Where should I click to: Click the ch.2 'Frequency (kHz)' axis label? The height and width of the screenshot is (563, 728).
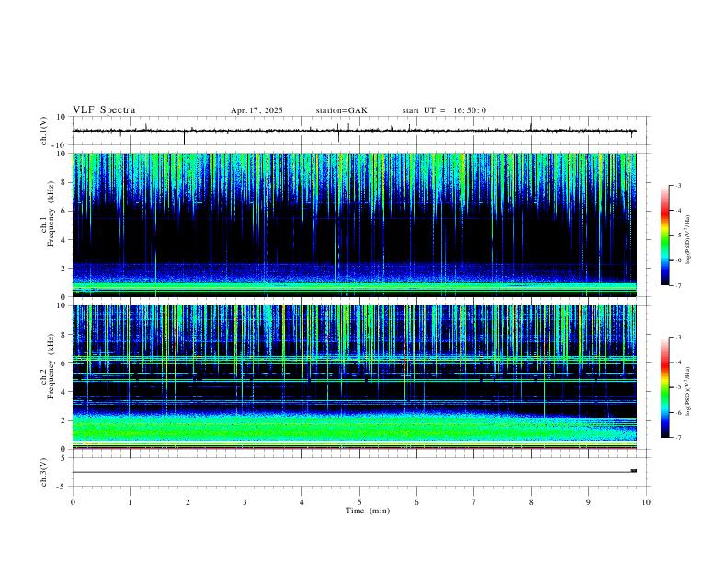click(x=51, y=366)
